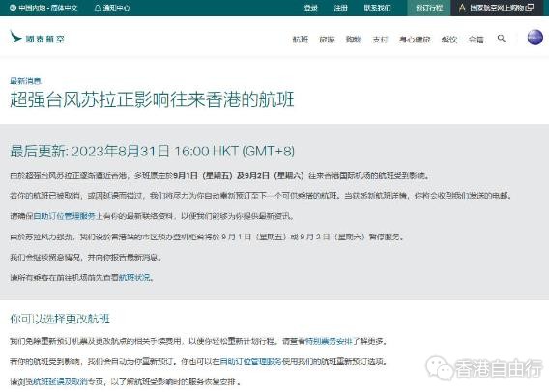The height and width of the screenshot is (392, 549).
Task: Click the Cathay Pacific logo
Action: [x=37, y=38]
